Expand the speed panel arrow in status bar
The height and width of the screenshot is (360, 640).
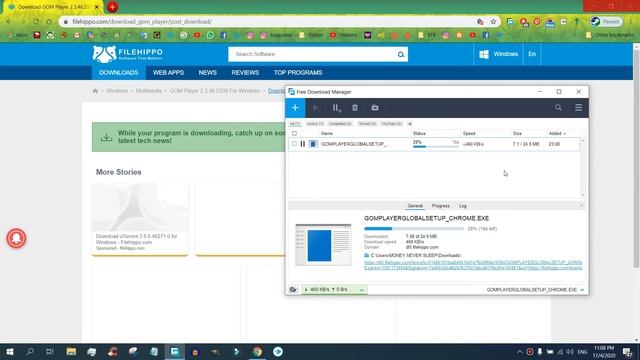click(x=362, y=290)
